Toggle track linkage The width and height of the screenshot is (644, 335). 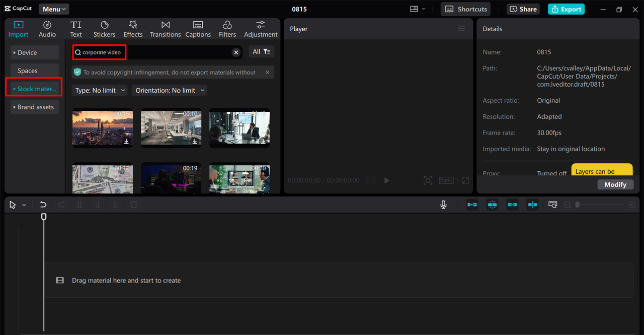pyautogui.click(x=512, y=205)
